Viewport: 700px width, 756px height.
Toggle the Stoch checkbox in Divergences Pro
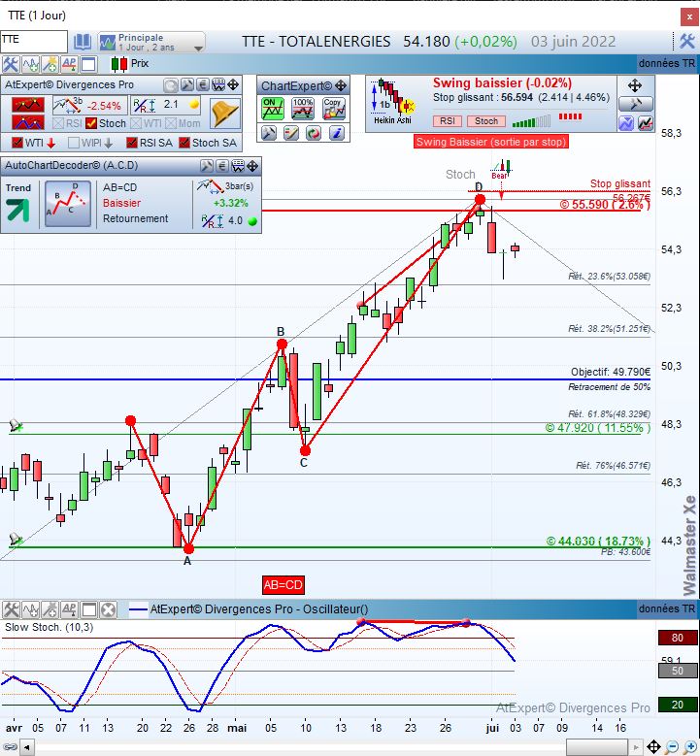(90, 123)
